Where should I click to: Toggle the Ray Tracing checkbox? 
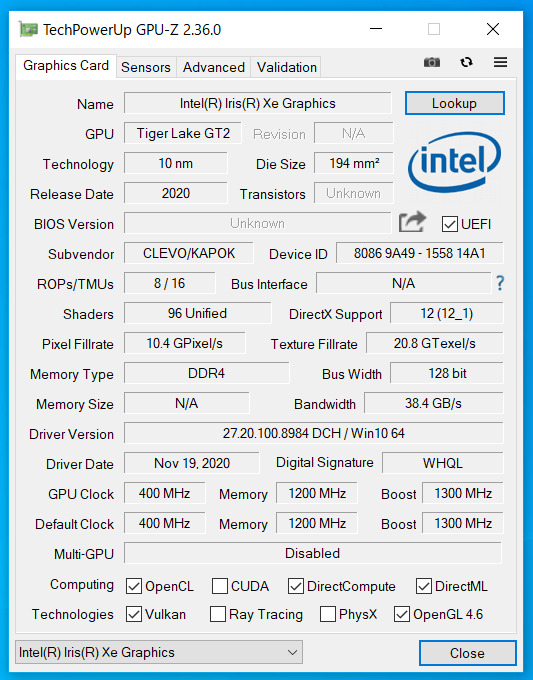tap(218, 614)
